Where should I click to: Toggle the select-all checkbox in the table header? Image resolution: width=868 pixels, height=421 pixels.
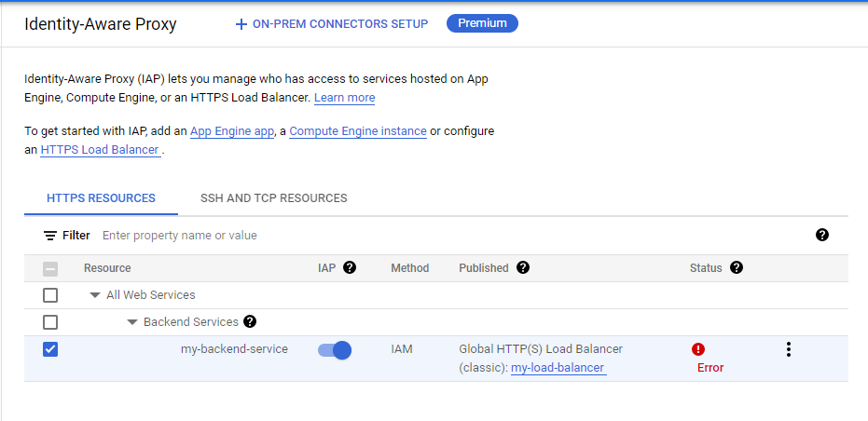50,269
